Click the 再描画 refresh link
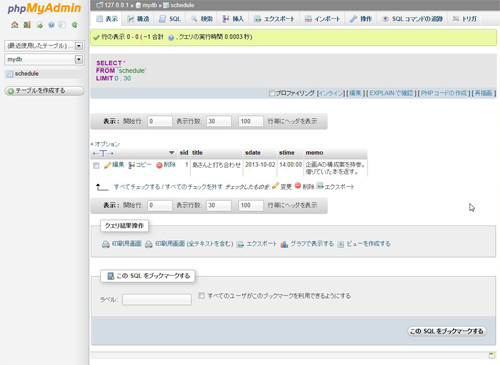This screenshot has width=500, height=365. point(483,93)
